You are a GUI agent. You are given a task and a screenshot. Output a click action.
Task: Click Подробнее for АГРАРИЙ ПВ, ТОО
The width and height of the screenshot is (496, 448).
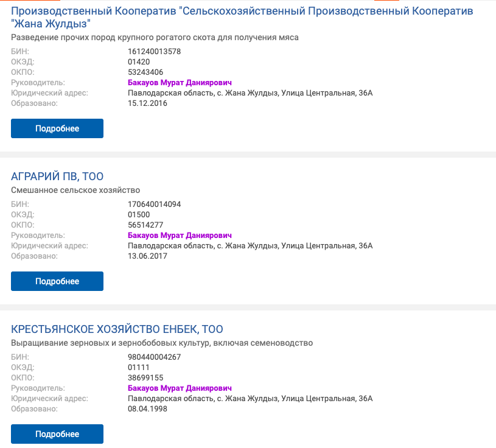click(57, 281)
